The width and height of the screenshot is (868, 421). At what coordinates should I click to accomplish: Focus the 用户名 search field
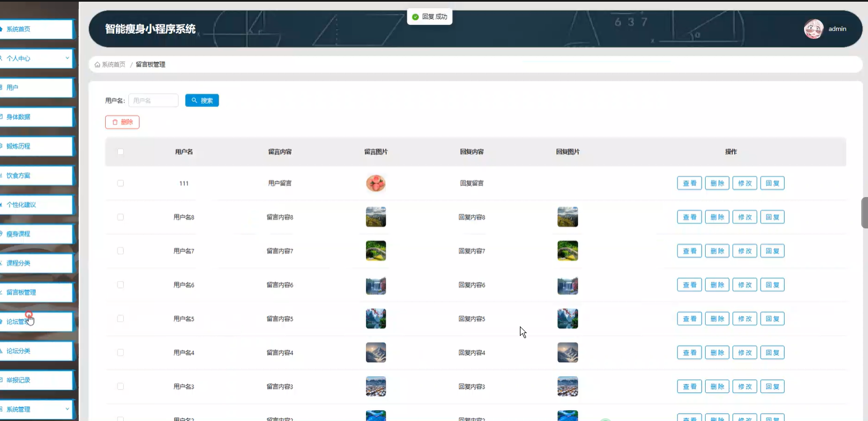153,100
